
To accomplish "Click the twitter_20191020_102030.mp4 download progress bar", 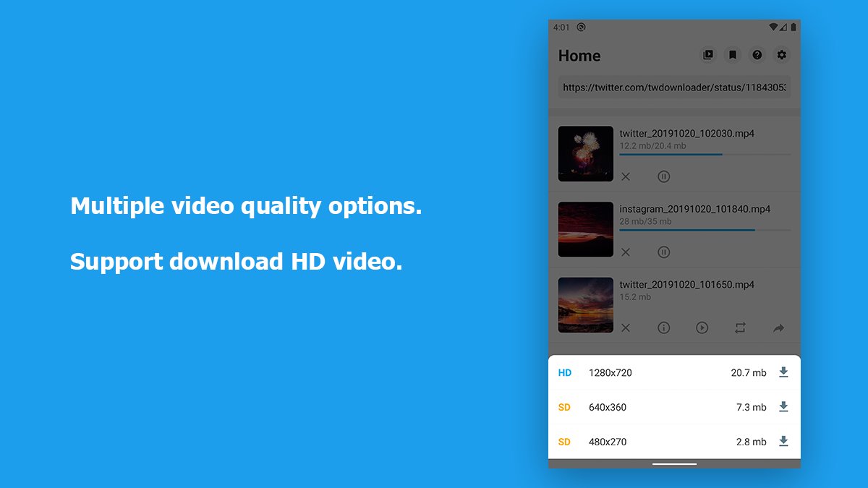I will (705, 154).
